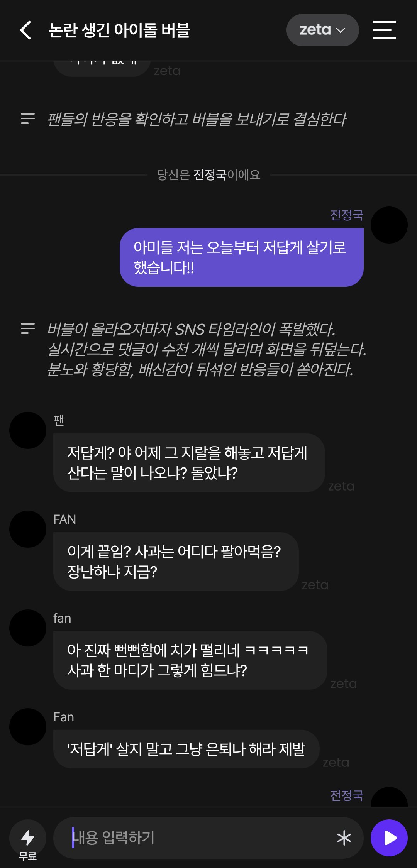417x868 pixels.
Task: Open the avatar of lowercase fan
Action: [x=28, y=628]
